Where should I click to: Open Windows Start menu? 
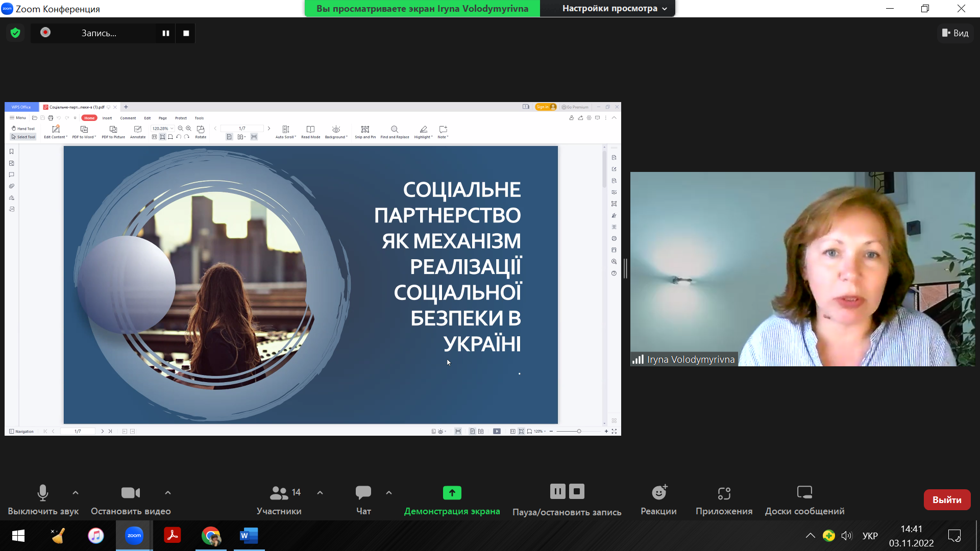(x=18, y=536)
